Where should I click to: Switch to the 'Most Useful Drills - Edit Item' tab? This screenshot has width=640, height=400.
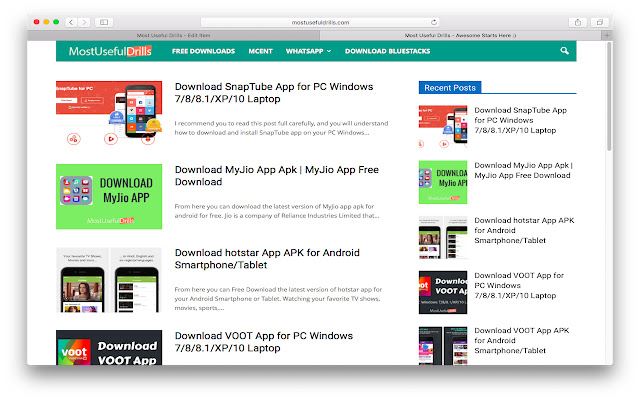pos(173,36)
